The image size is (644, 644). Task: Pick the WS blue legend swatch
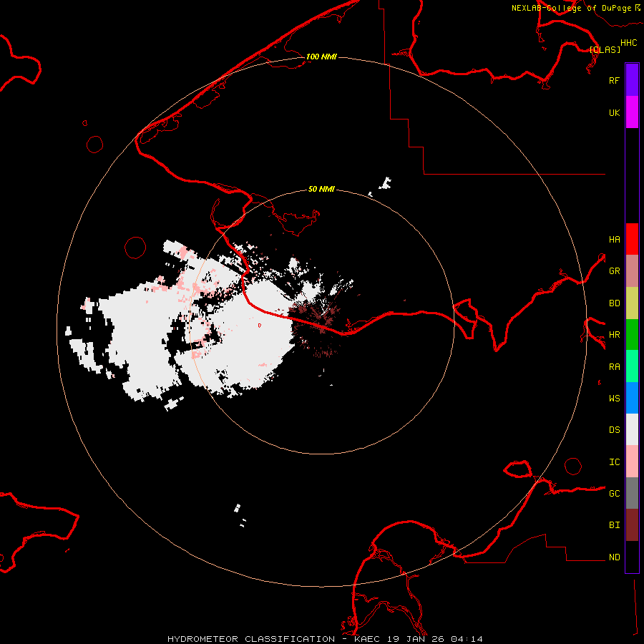click(632, 398)
